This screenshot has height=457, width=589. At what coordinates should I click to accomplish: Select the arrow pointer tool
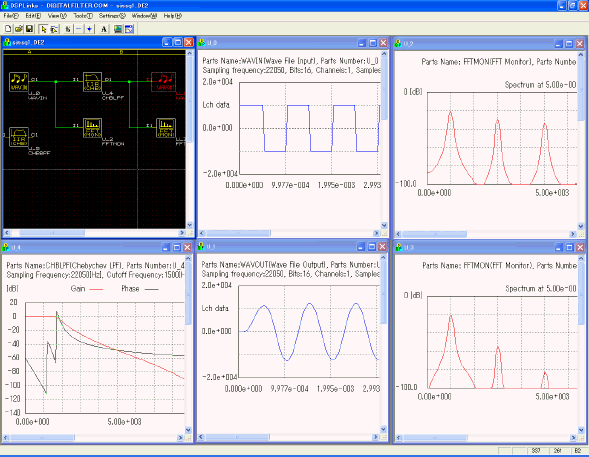[x=43, y=29]
